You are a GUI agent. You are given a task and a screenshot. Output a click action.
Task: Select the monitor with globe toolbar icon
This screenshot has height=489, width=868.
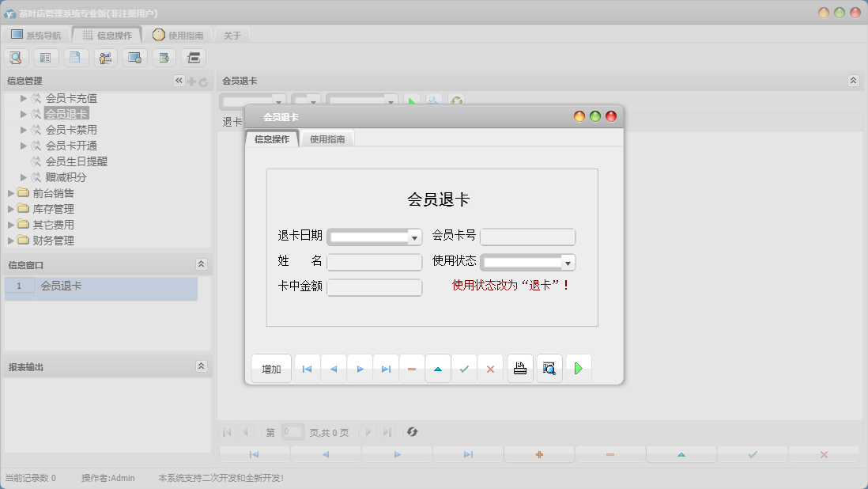[x=133, y=57]
